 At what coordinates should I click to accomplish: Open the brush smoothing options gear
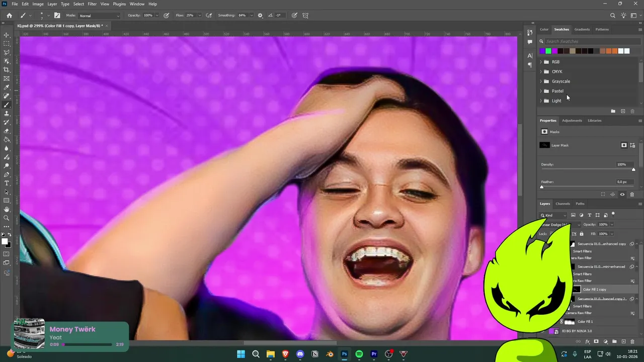click(x=260, y=16)
